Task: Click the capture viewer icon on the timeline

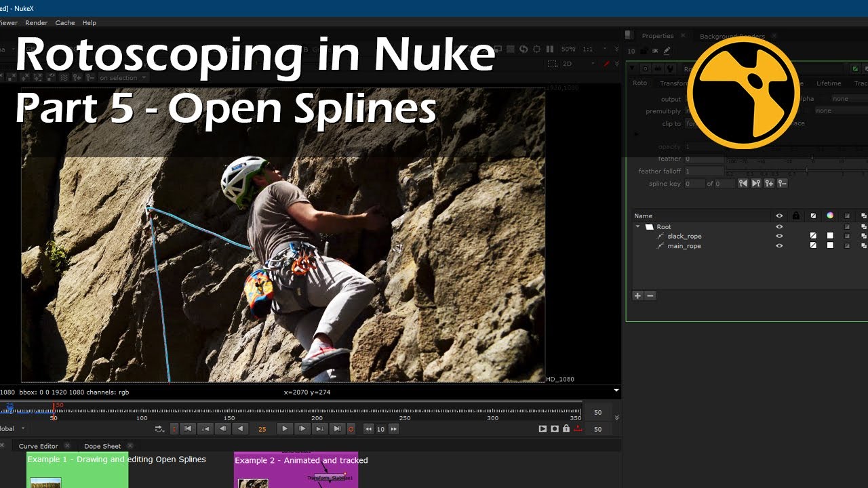Action: point(555,429)
